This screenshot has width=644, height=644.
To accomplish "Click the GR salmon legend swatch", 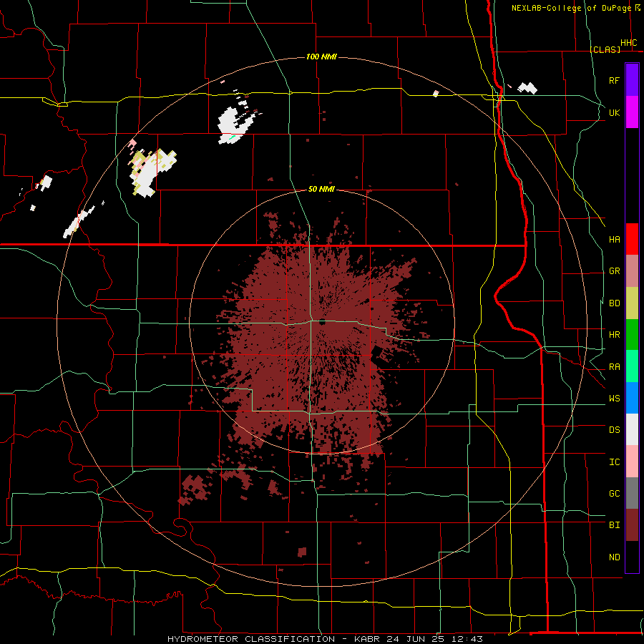I will pos(632,271).
